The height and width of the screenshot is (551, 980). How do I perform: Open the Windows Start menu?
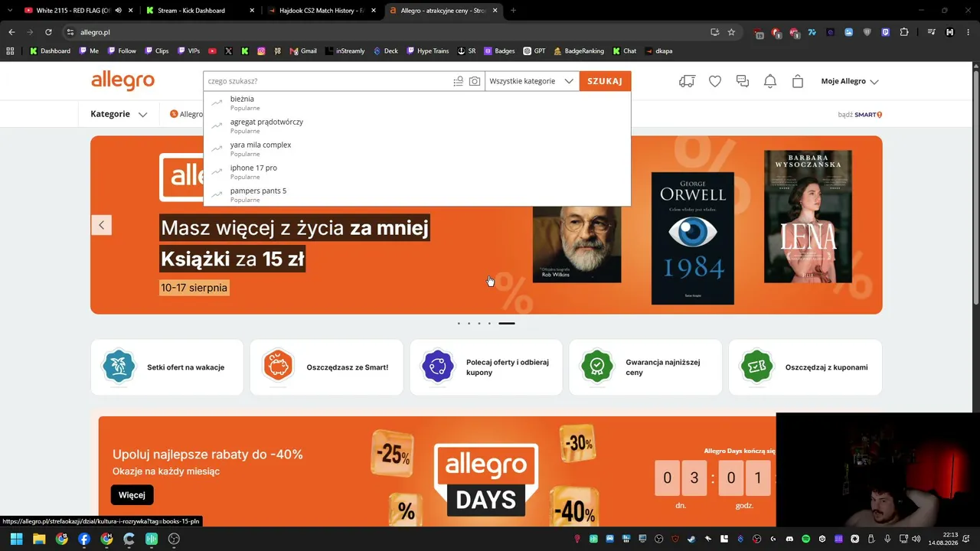pos(16,539)
